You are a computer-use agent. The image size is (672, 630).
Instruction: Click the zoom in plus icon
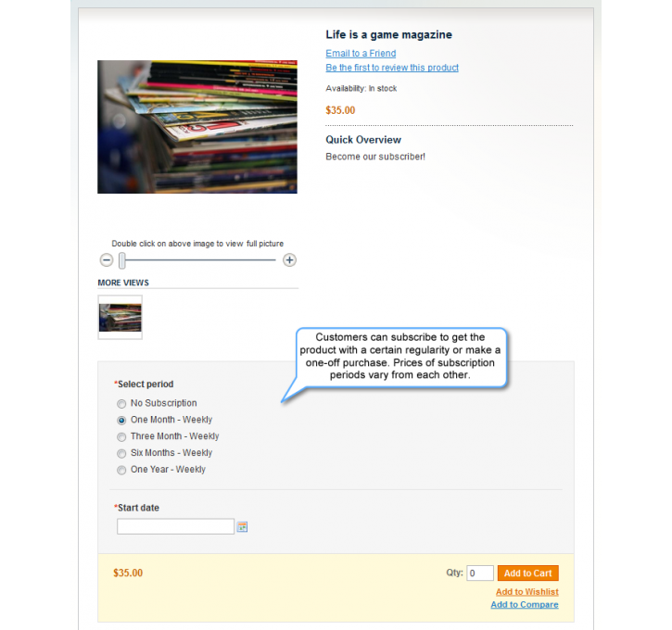click(x=290, y=260)
